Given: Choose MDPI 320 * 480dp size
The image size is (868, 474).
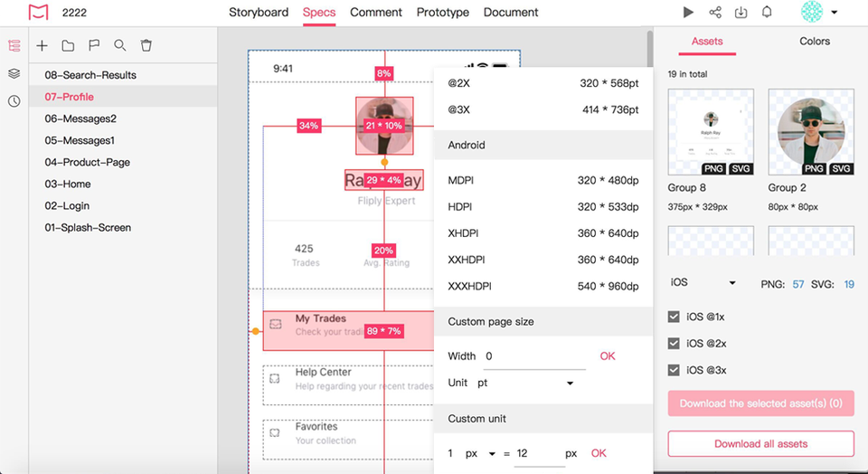Looking at the screenshot, I should pos(543,181).
